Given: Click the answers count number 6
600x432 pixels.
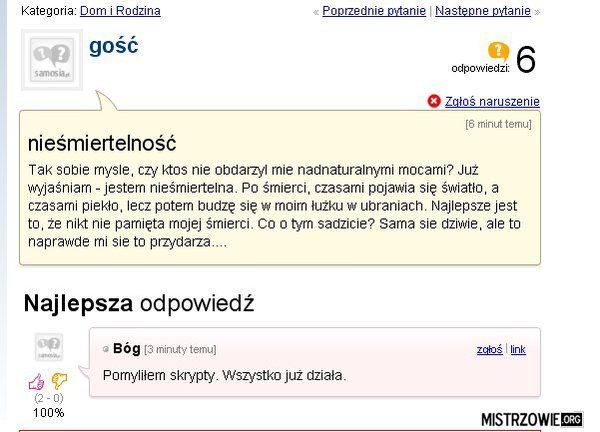Looking at the screenshot, I should tap(525, 59).
